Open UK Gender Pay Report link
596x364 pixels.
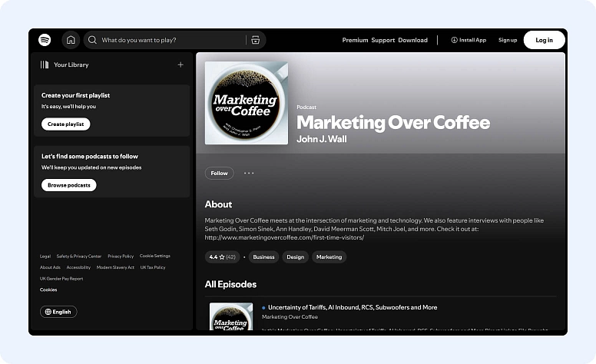pos(61,279)
